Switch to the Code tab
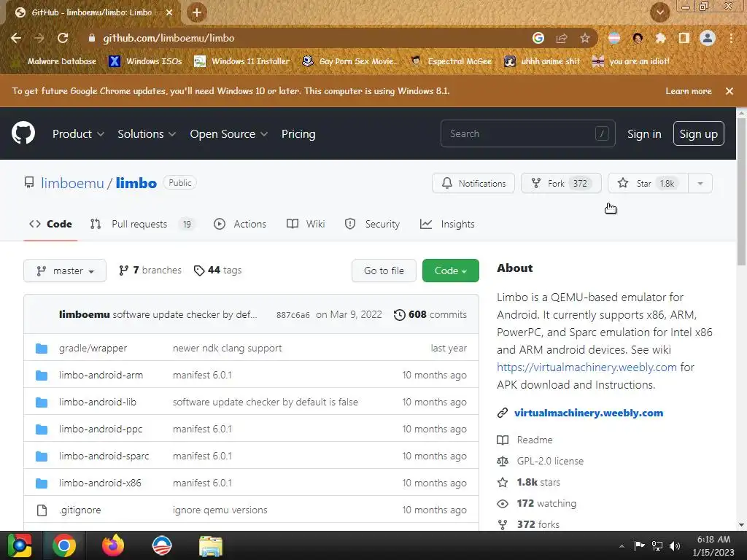Screen dimensions: 747x560 (50, 224)
